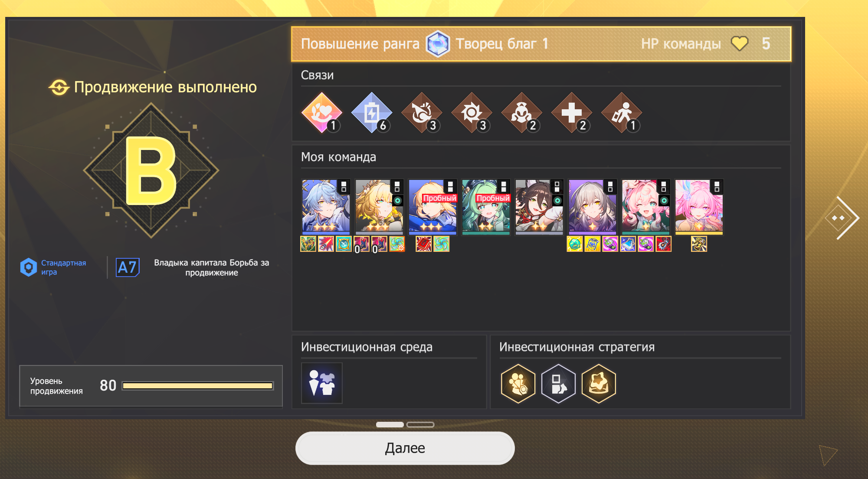Click the gear bond icon with count 3

(x=472, y=113)
